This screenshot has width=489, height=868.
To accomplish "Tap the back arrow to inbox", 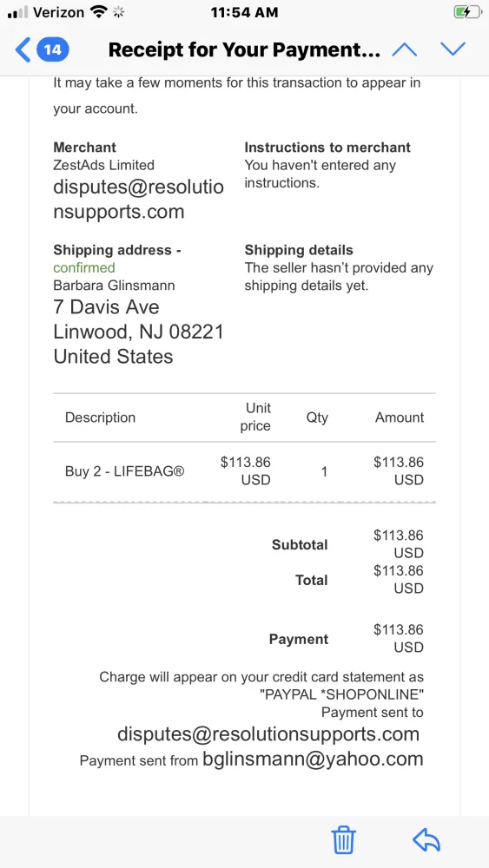I will (23, 50).
